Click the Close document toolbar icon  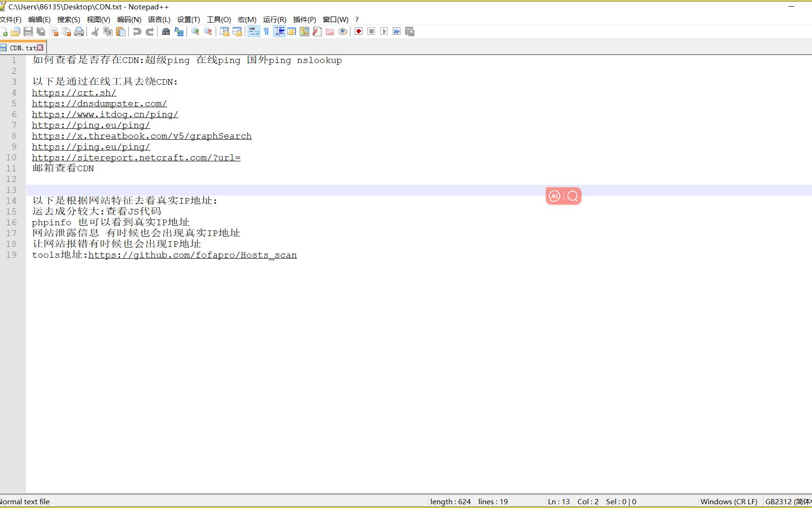point(54,32)
